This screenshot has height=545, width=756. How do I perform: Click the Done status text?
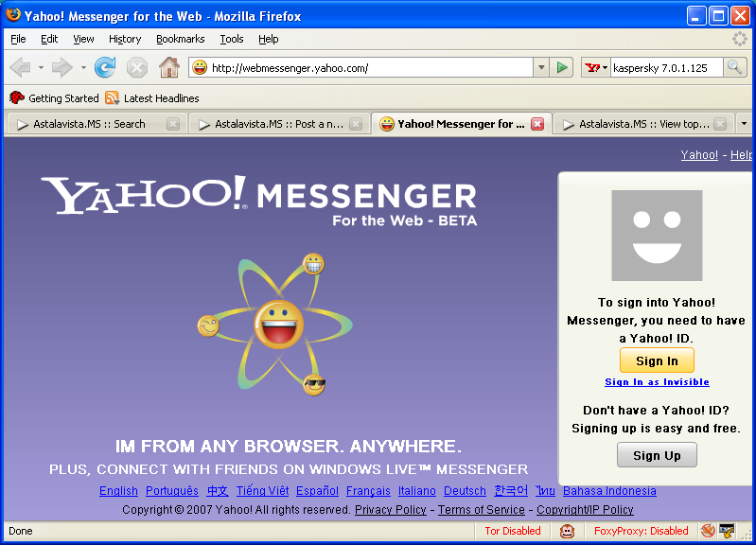coord(21,531)
